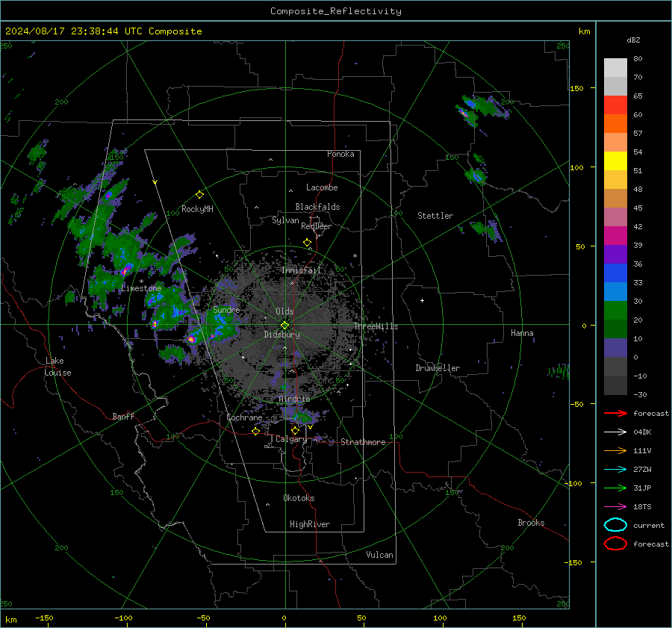The image size is (672, 628).
Task: Click the red forecast arrow in the legend
Action: point(615,413)
